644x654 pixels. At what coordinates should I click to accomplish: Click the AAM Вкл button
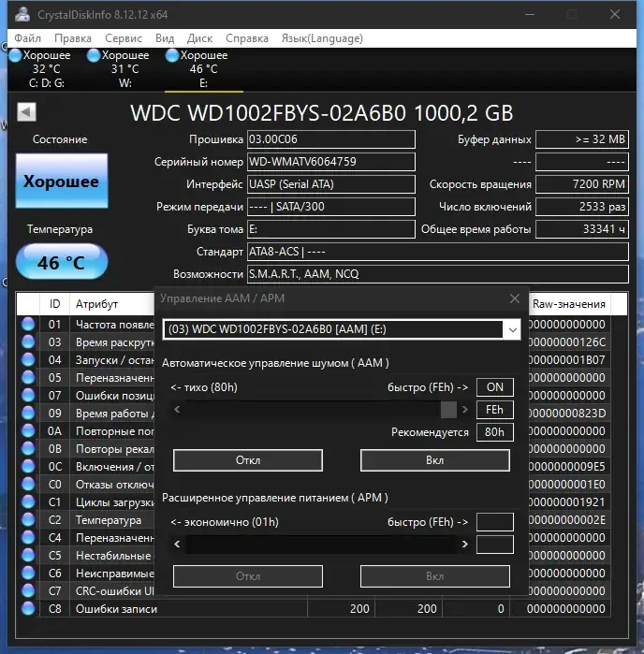pyautogui.click(x=435, y=460)
